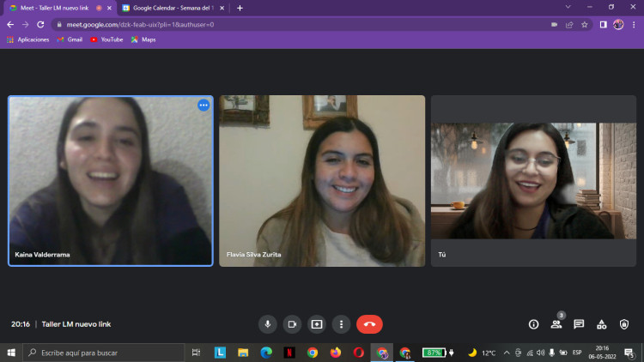Open Aplicaciones bookmark
Image resolution: width=644 pixels, height=362 pixels.
pos(28,39)
